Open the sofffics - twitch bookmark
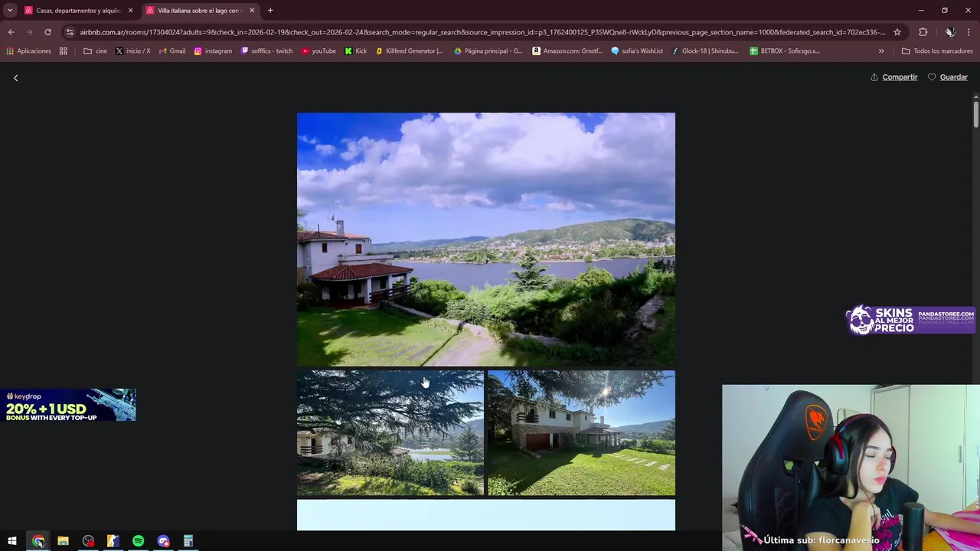The width and height of the screenshot is (980, 551). pos(266,51)
